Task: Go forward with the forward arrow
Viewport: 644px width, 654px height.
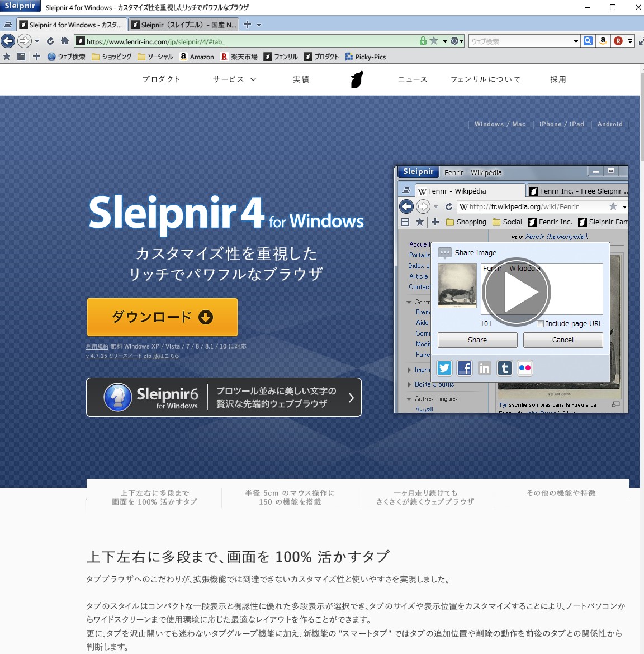Action: tap(25, 41)
